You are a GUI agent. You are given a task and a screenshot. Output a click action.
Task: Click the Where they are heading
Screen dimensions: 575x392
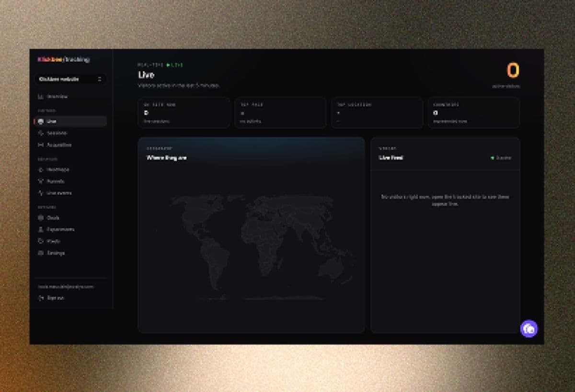point(166,157)
